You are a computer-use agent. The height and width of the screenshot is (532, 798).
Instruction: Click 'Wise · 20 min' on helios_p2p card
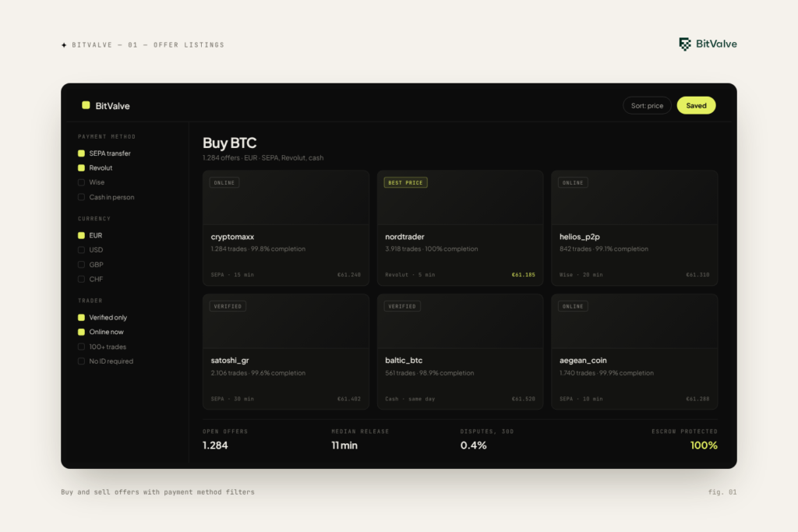coord(581,275)
